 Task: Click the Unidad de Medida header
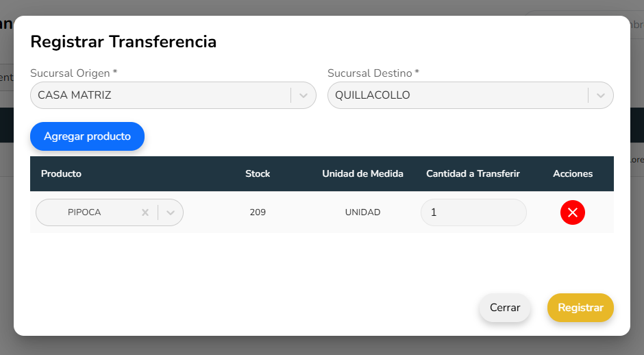point(362,173)
